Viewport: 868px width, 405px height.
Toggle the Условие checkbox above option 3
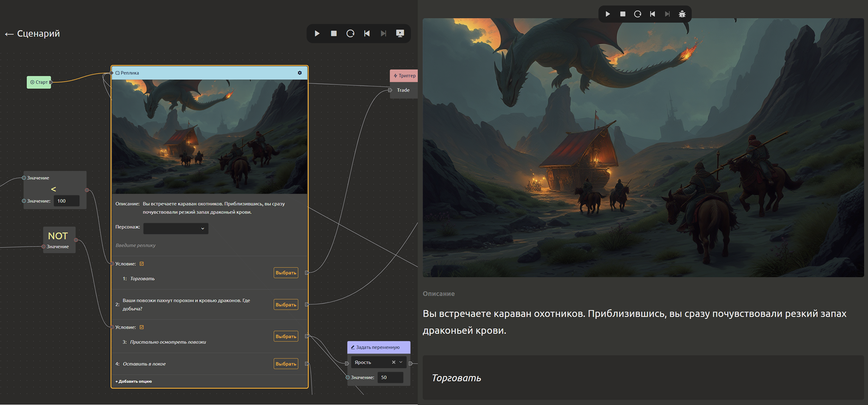tap(142, 327)
